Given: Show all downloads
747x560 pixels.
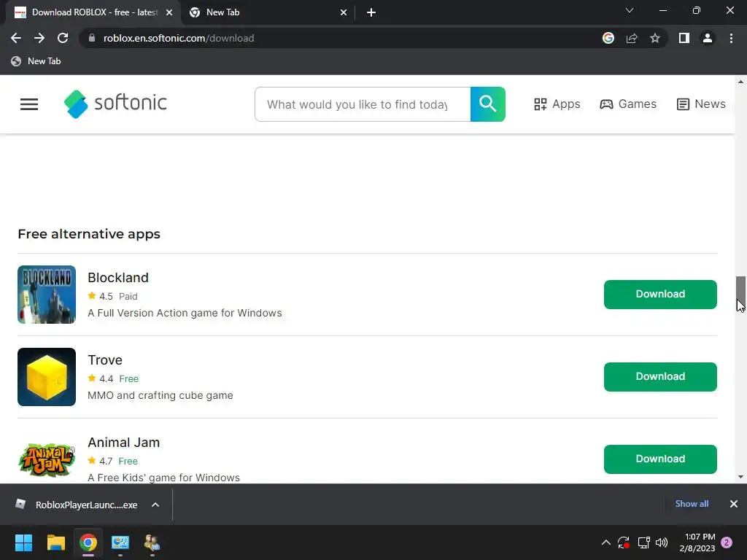Looking at the screenshot, I should (692, 504).
